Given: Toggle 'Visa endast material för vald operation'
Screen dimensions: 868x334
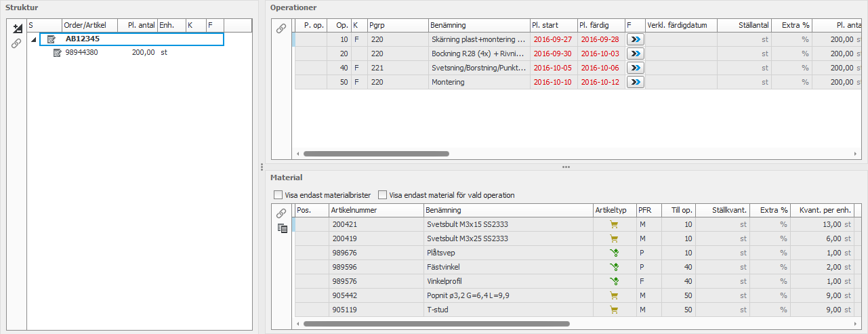Looking at the screenshot, I should (383, 195).
